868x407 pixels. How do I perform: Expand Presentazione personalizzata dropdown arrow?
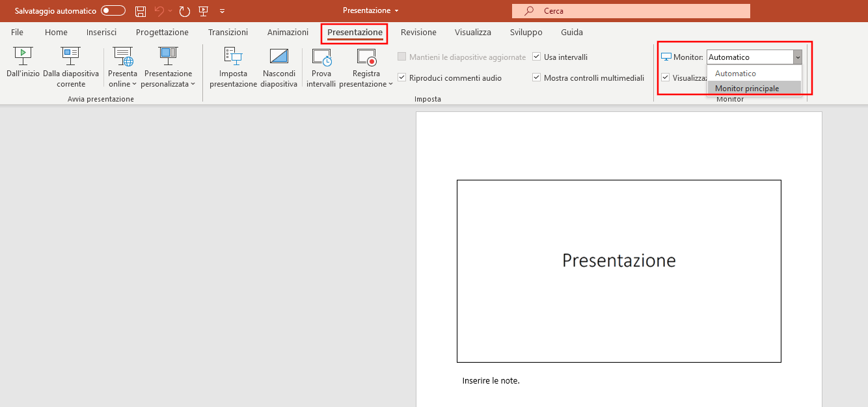193,84
